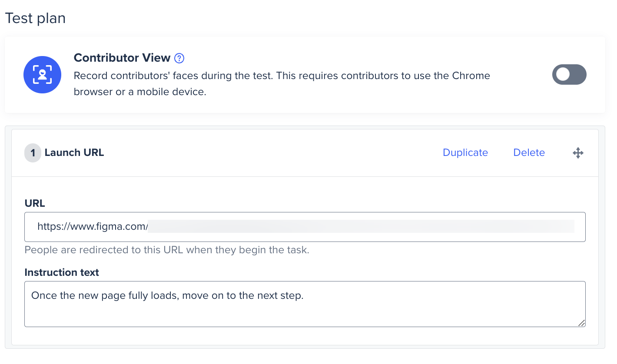Image resolution: width=617 pixels, height=364 pixels.
Task: Click the four-arrow move handle for the step
Action: coord(578,152)
